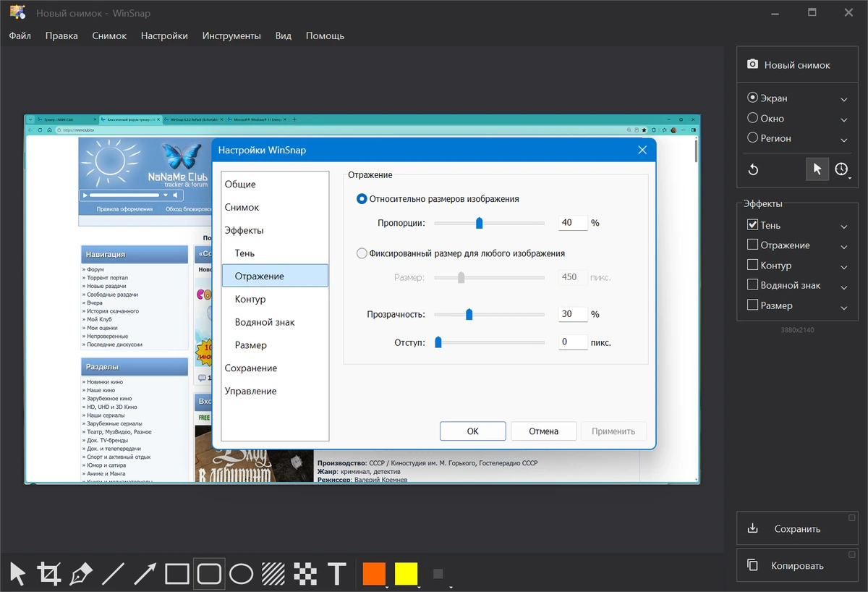The image size is (868, 592).
Task: Expand Водяной знак settings chevron
Action: click(x=844, y=287)
